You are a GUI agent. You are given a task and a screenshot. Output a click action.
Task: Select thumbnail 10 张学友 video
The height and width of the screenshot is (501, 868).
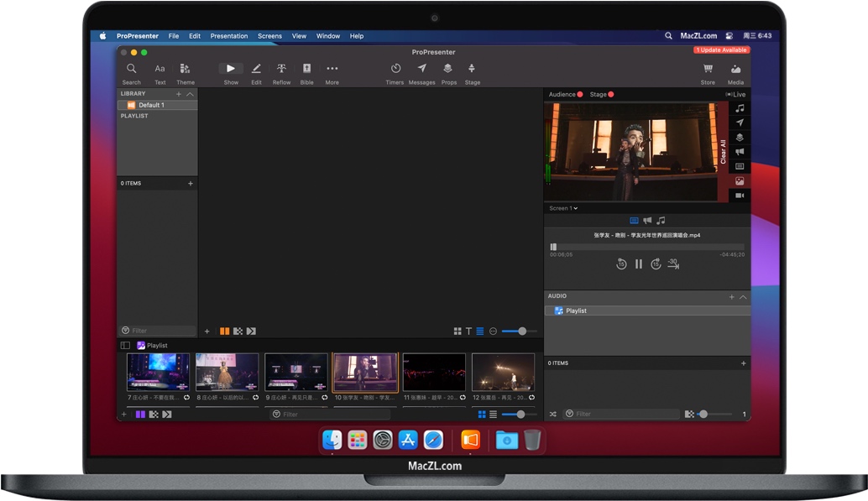[x=365, y=373]
